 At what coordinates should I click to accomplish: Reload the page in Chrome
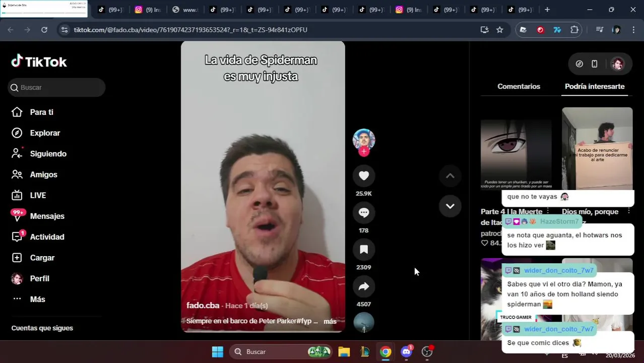[44, 30]
